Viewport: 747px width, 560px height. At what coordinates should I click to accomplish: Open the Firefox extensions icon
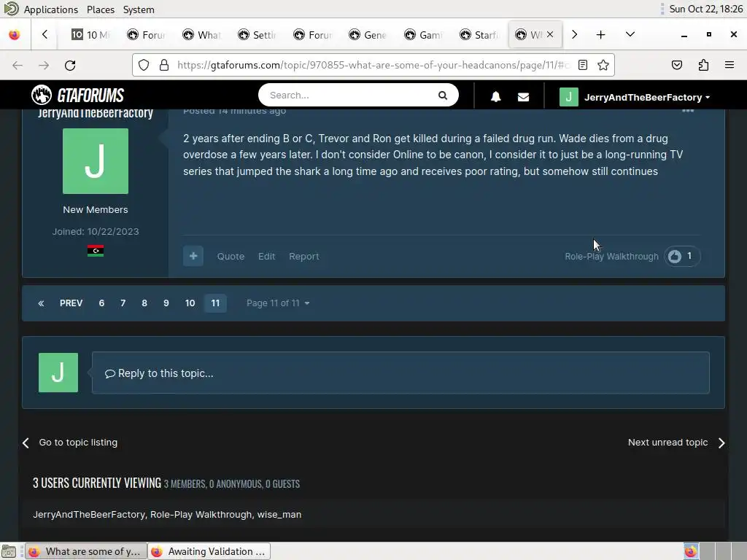[x=703, y=65]
